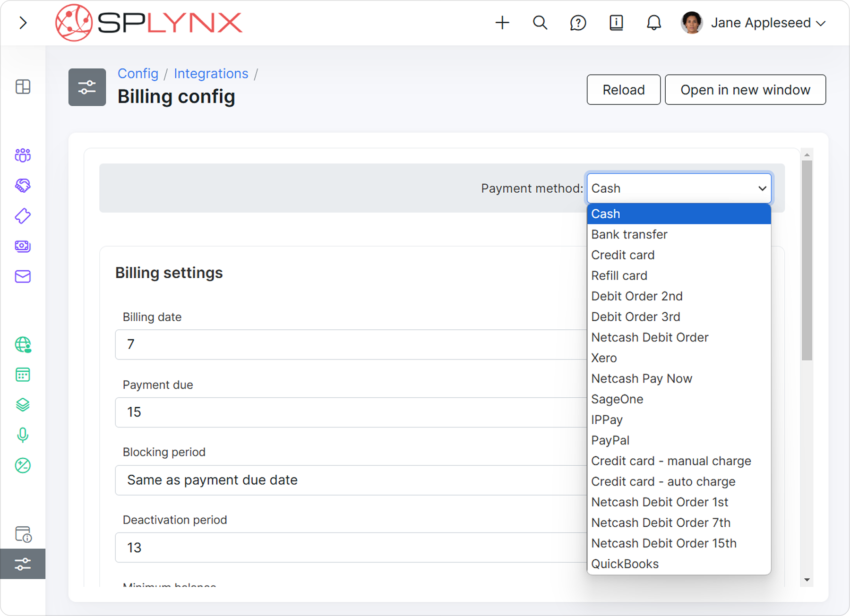Select the Networking globe icon
Image resolution: width=850 pixels, height=616 pixels.
click(x=22, y=345)
